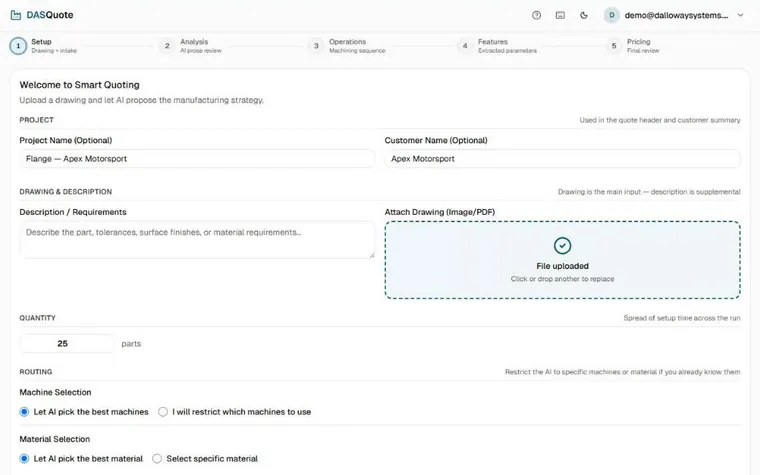
Task: Click the drawing upload drop zone
Action: tap(562, 260)
